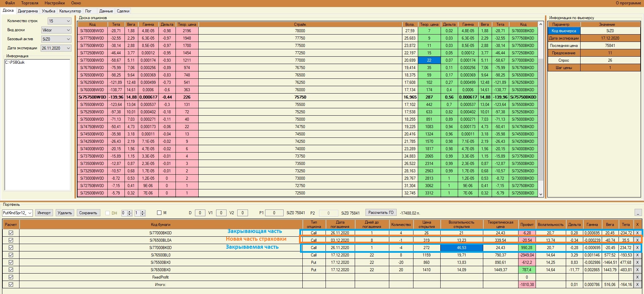644x294 pixels.
Task: Click the strike 75750 cell
Action: (300, 97)
